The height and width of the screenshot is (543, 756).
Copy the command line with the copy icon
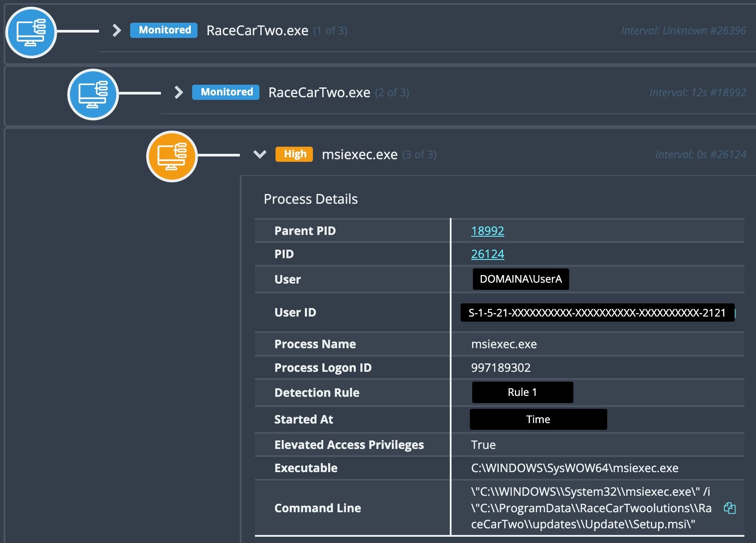click(x=730, y=508)
